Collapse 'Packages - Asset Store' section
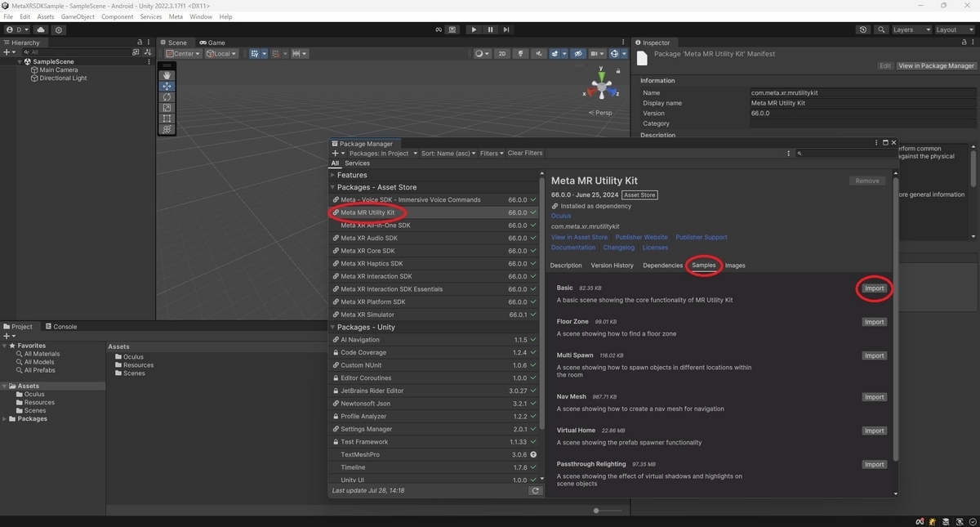Viewport: 980px width, 527px height. (x=333, y=187)
